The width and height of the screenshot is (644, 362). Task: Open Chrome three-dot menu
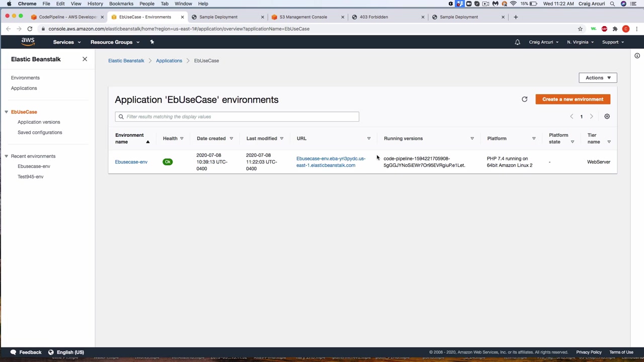pyautogui.click(x=636, y=29)
